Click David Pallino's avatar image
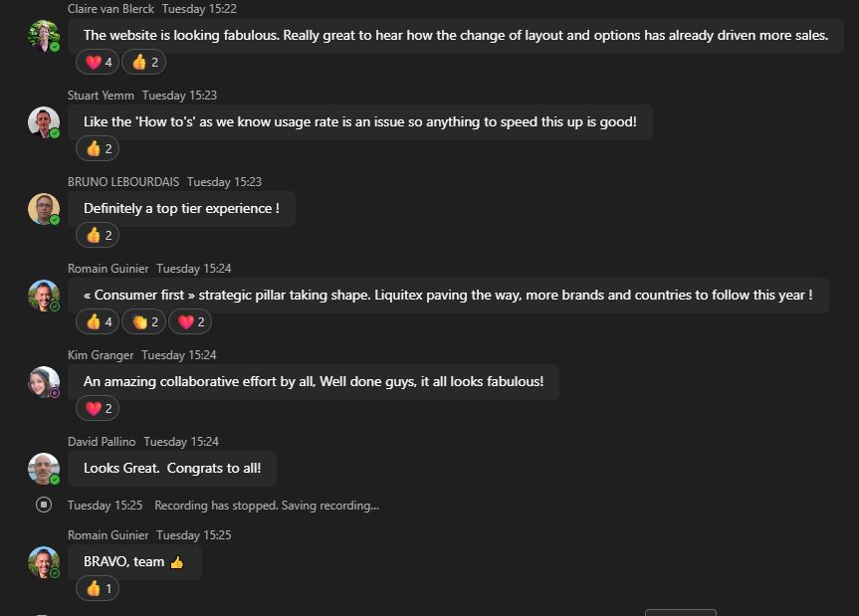This screenshot has height=616, width=859. coord(44,469)
